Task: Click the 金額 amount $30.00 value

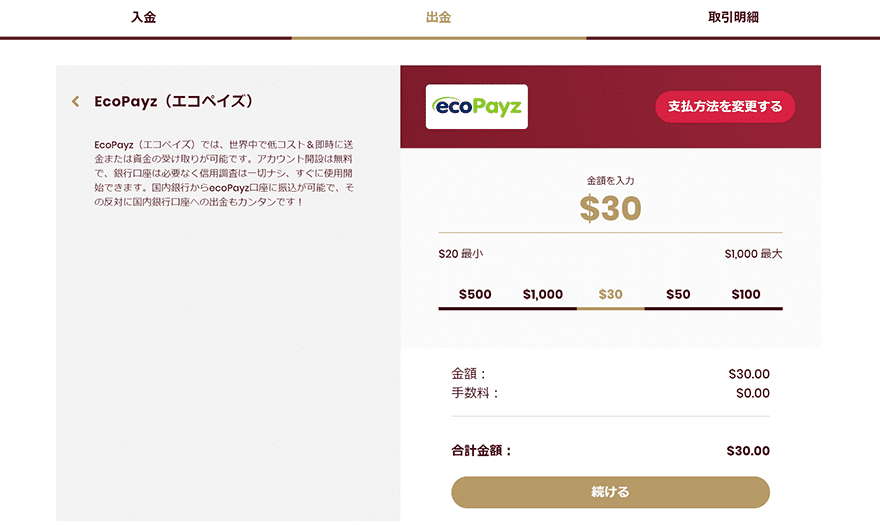Action: (749, 374)
